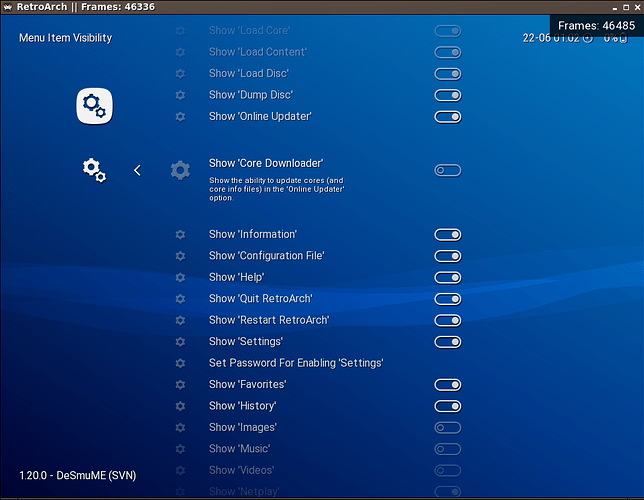Click the Core Downloader description text
Viewport: 644px width, 500px height.
coord(276,189)
